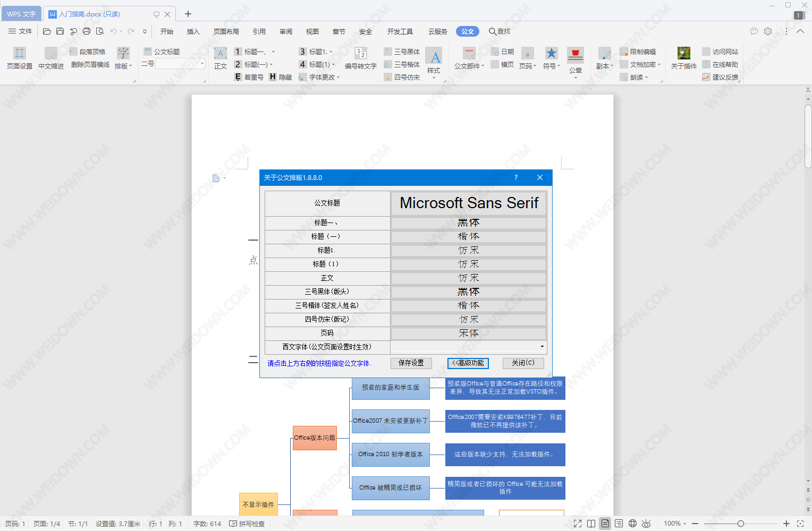Open 关于插件 about plugin icon
Viewport: 812px width, 531px height.
tap(684, 58)
